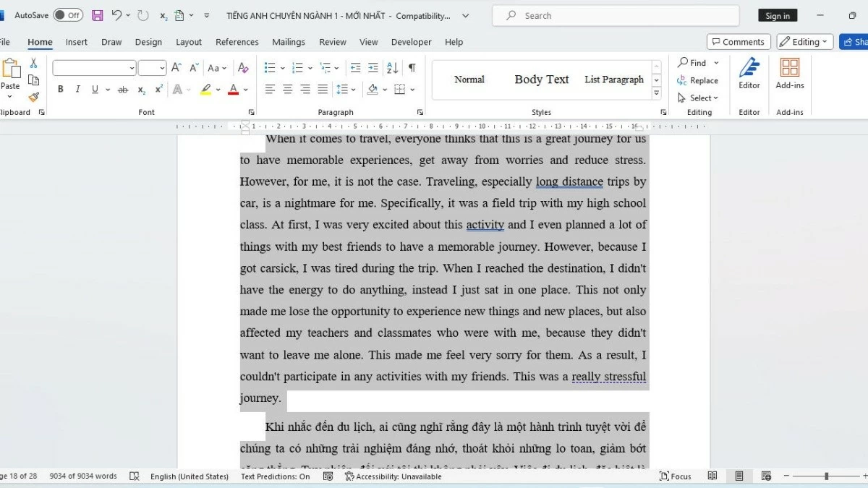This screenshot has width=868, height=488.
Task: Open the Select dropdown in Editing group
Action: tap(699, 98)
